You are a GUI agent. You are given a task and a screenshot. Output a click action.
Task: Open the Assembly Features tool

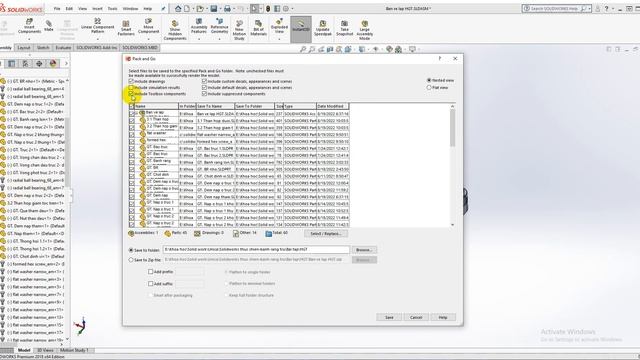[199, 26]
